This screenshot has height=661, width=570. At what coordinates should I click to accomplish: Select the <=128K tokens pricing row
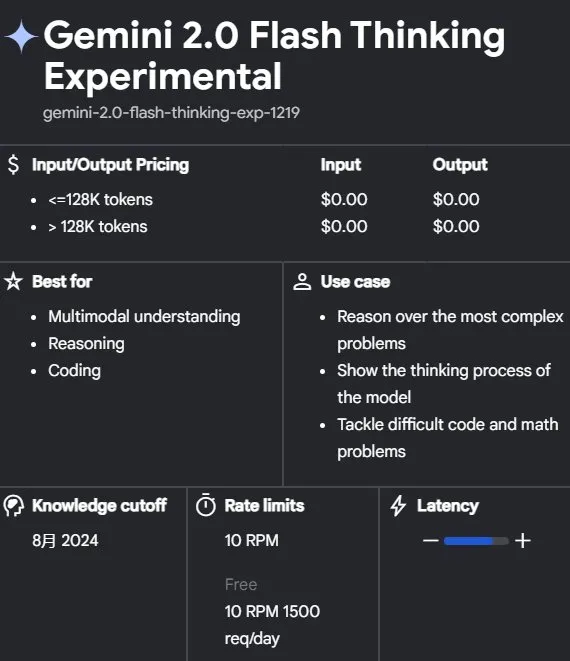[x=285, y=199]
